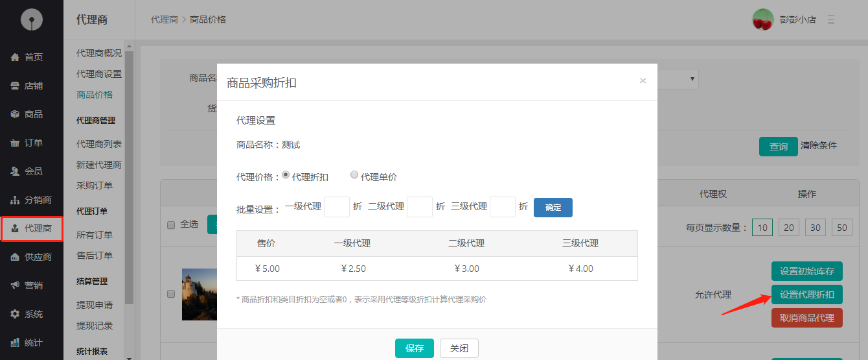Screen dimensions: 868x360
Task: Open the user menu beside 彭彭小店
Action: [x=831, y=19]
